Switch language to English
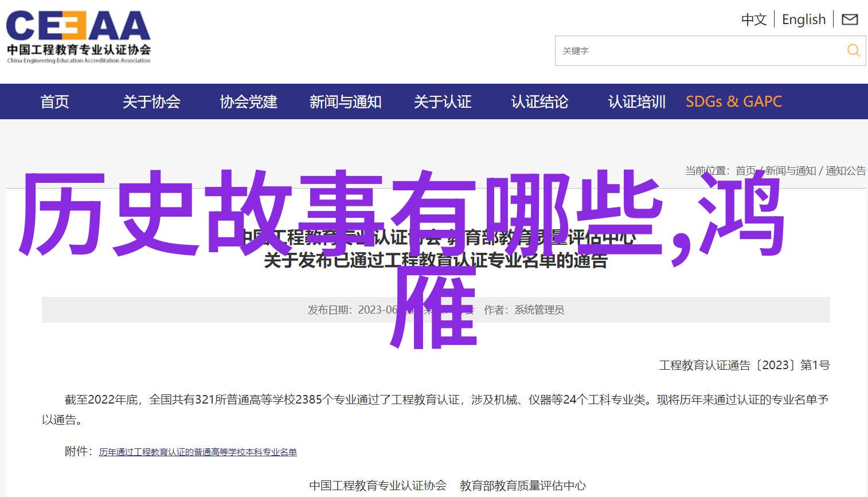 803,19
